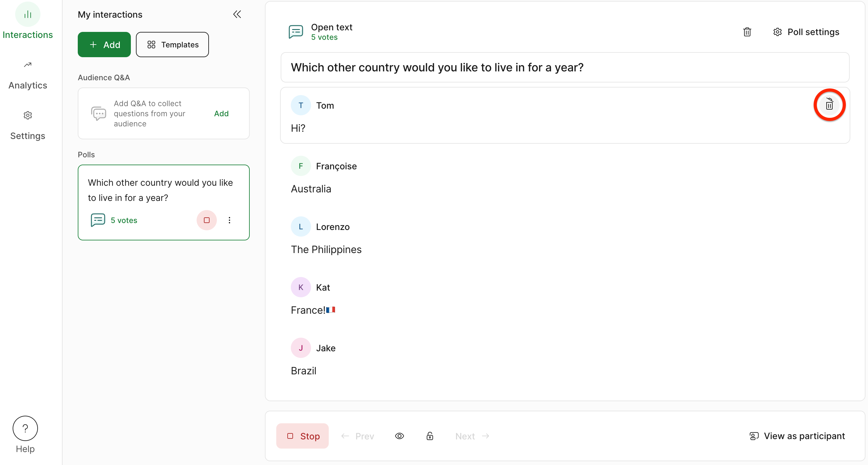Open the three-dot menu on poll card
Screen dimensions: 868x465
(x=229, y=220)
